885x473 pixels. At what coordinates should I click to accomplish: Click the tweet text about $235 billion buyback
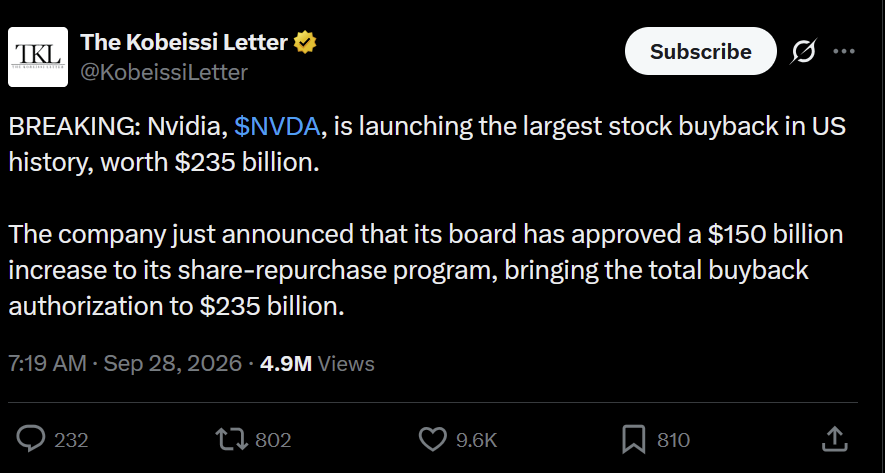point(427,216)
